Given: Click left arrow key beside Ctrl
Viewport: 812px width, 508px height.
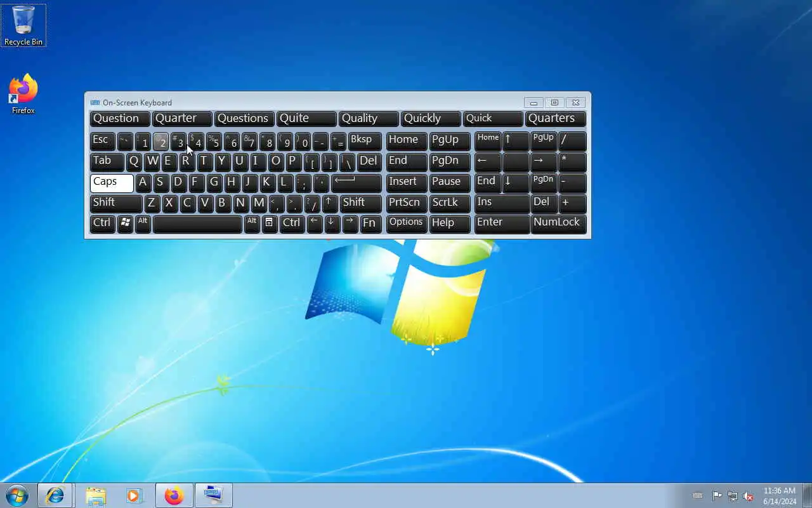Looking at the screenshot, I should [315, 224].
